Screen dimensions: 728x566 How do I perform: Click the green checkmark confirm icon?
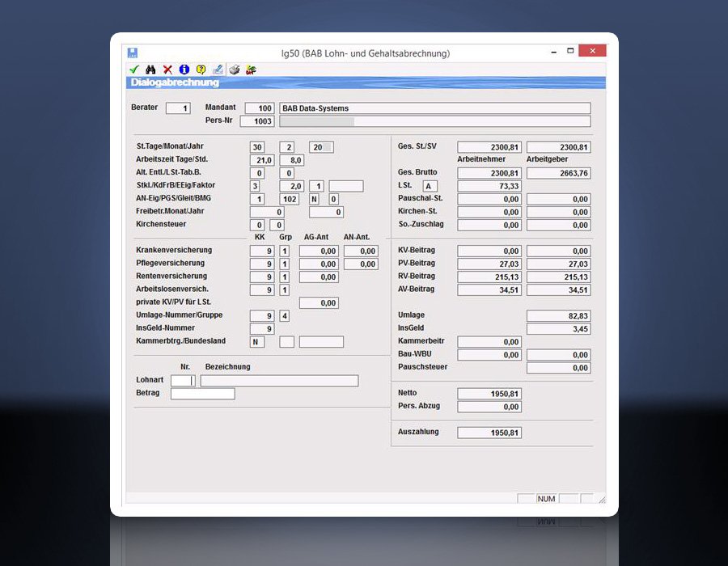(x=133, y=70)
